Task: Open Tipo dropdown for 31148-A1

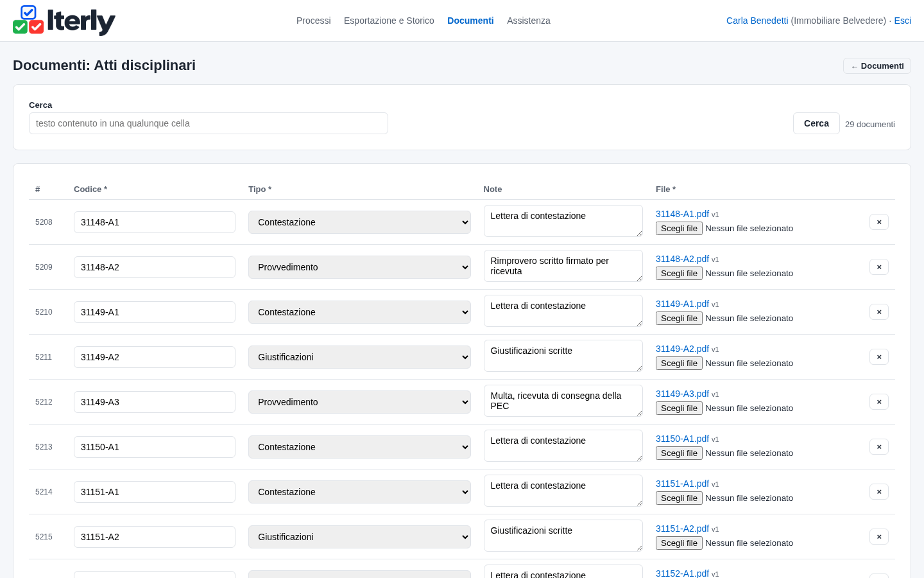Action: coord(359,222)
